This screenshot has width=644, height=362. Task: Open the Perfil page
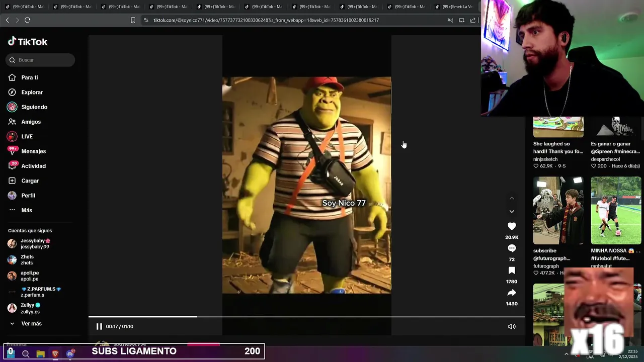coord(28,196)
